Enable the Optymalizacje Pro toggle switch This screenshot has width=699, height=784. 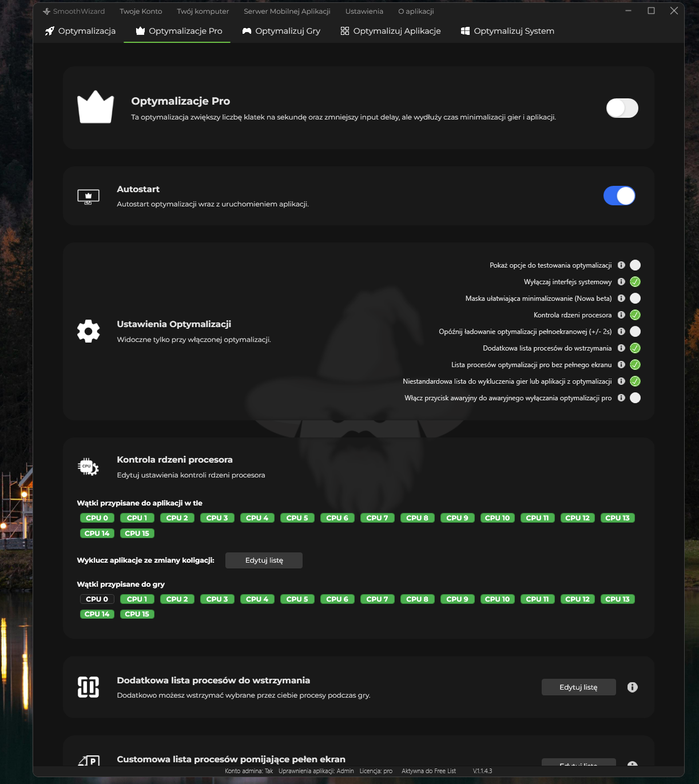coord(622,108)
